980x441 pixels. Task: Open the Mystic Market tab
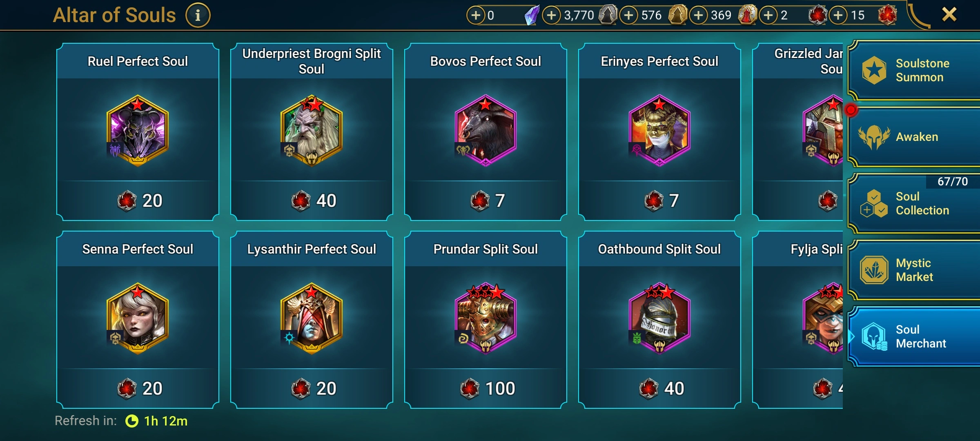tap(914, 270)
